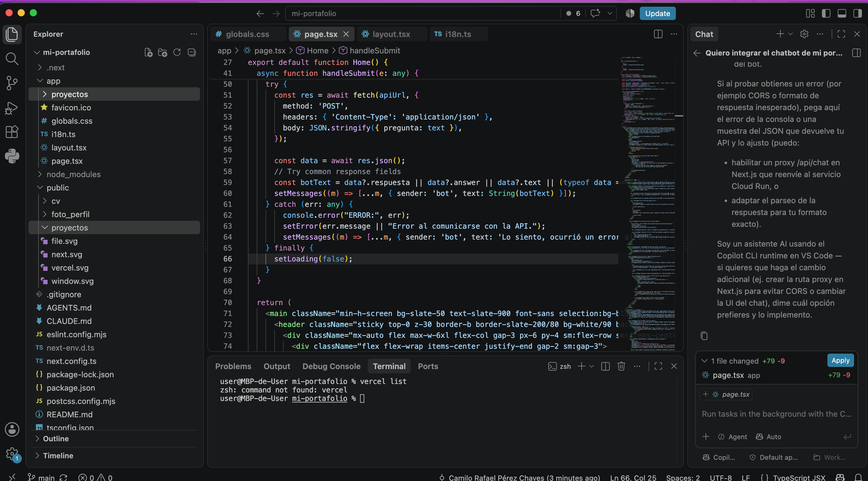Toggle the primary sidebar visibility
The image size is (868, 481).
tap(826, 13)
